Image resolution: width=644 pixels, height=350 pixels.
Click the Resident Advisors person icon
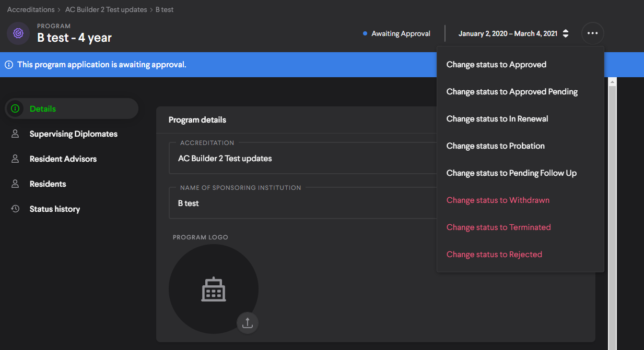coord(16,159)
